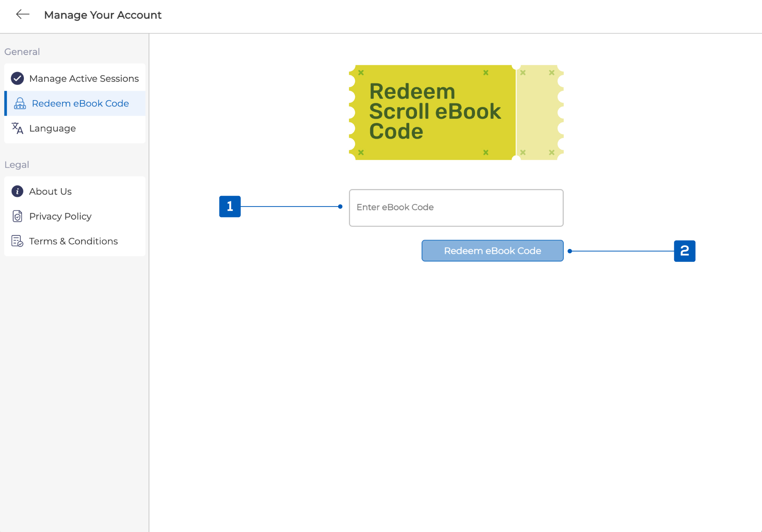This screenshot has width=762, height=532.
Task: Focus the Enter eBook Code field
Action: click(x=456, y=208)
